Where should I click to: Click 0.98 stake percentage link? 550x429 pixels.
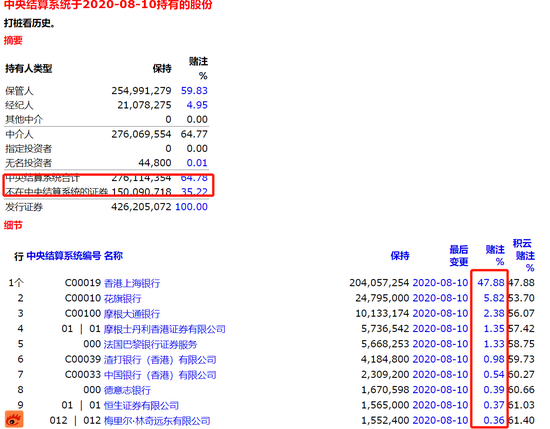494,359
